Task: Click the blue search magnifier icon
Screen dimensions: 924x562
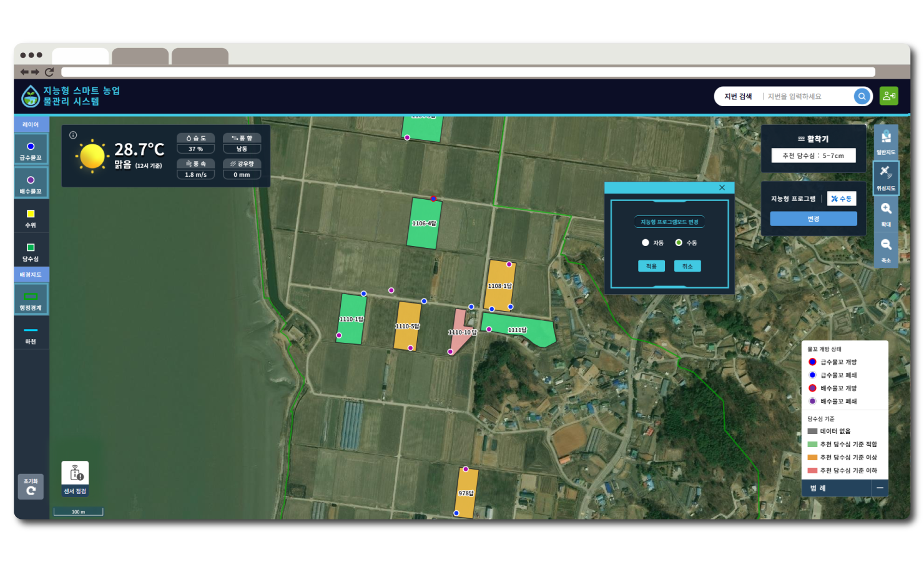Action: (x=862, y=96)
